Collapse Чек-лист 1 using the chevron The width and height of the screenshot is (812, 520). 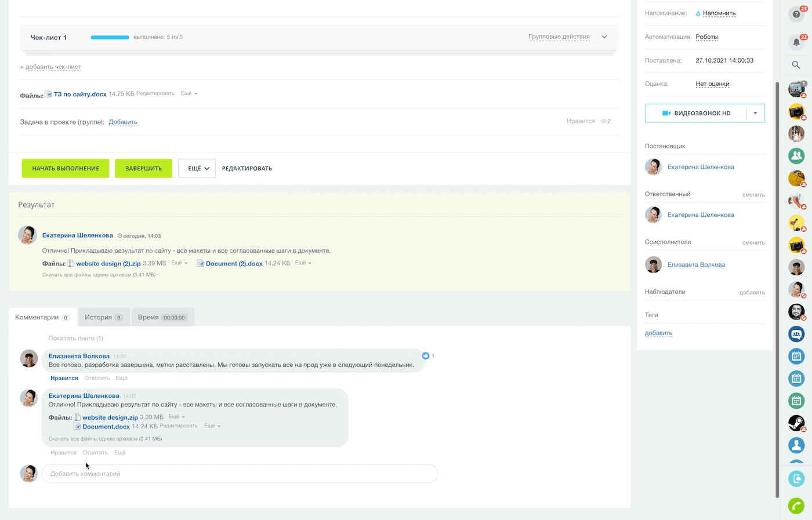(x=604, y=37)
